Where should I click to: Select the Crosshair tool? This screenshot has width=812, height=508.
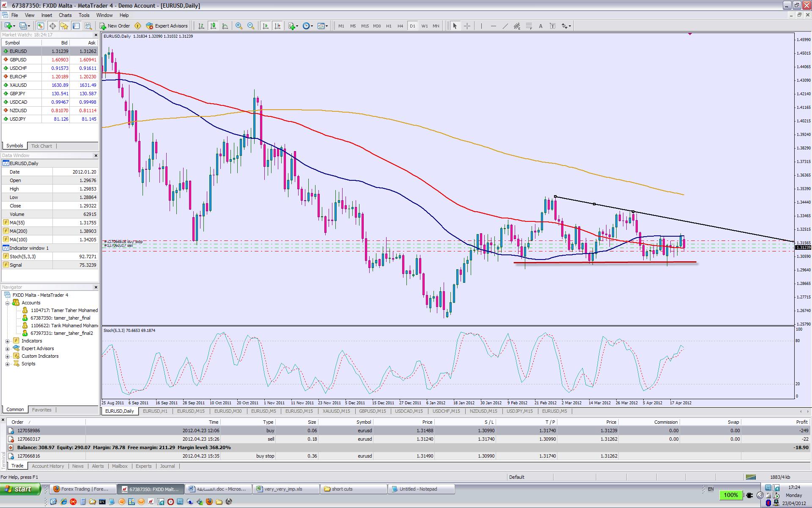tap(467, 26)
